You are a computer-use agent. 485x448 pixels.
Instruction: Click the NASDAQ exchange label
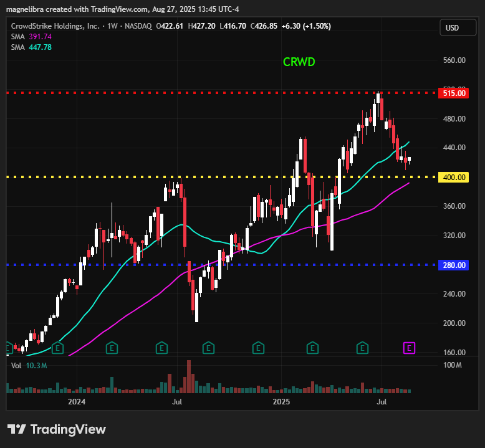(x=138, y=26)
